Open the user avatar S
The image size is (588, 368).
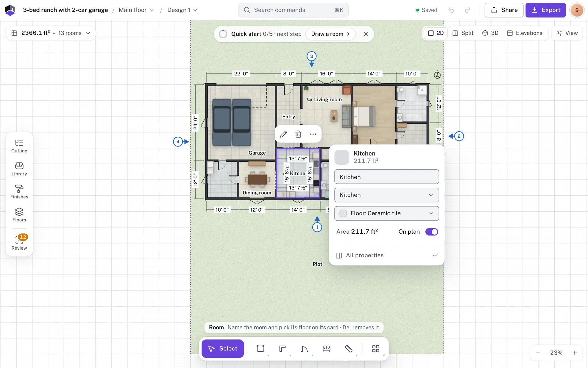pos(577,10)
